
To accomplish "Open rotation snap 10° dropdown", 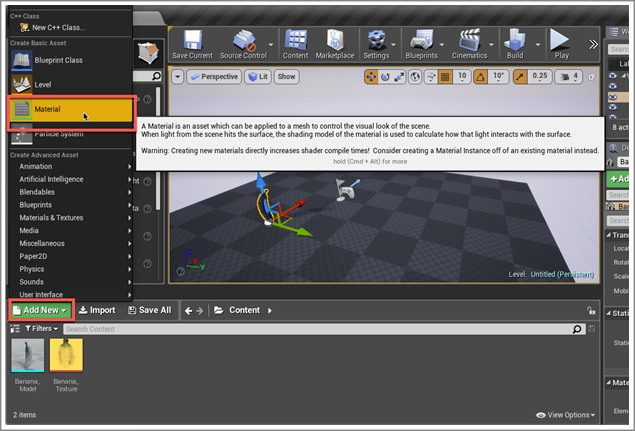I will click(x=499, y=77).
